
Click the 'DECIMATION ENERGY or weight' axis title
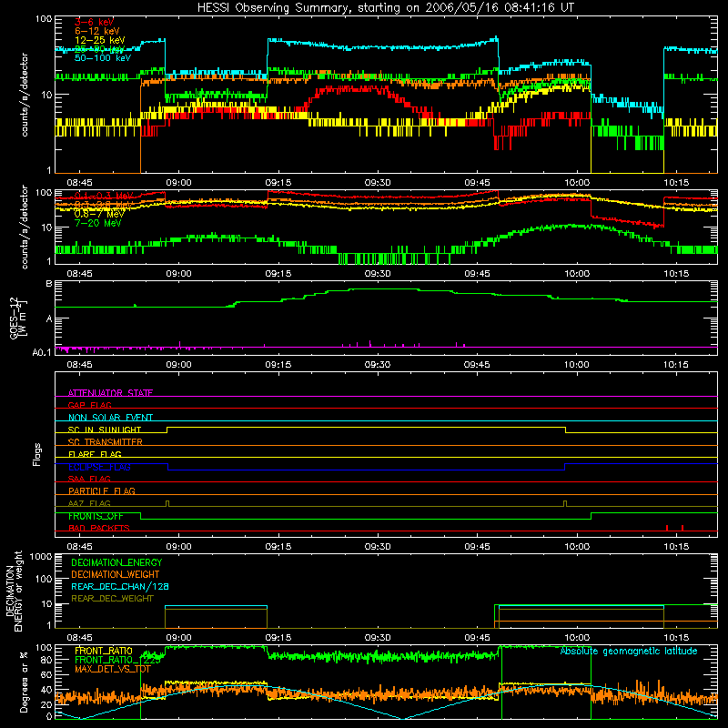[x=14, y=591]
